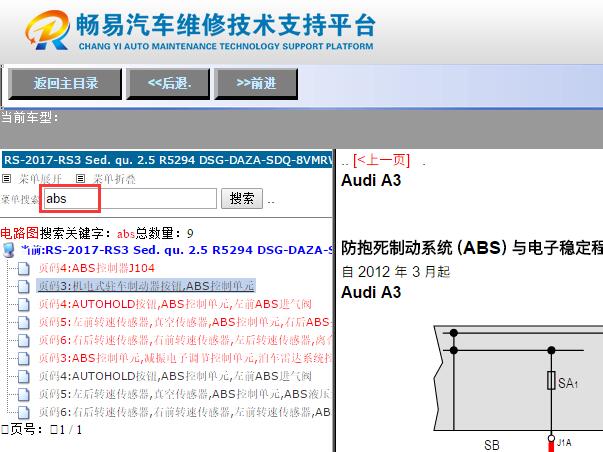Open red 页码4:AUTOHOLD按钮,ABS控制单元 entry

175,304
